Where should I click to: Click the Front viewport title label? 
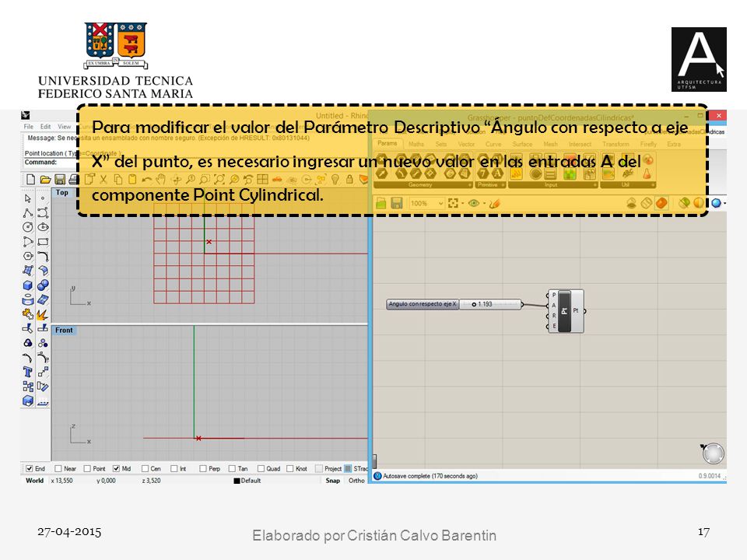[x=64, y=331]
